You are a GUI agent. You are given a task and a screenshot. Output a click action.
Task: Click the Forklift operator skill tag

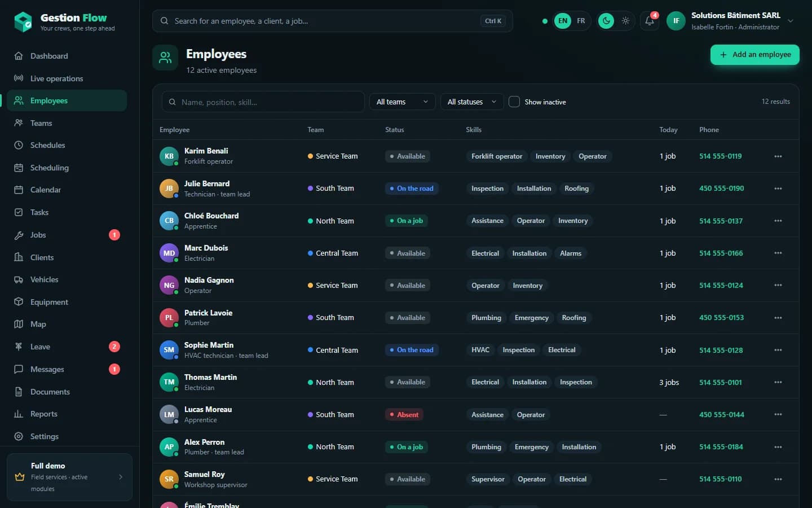click(x=497, y=156)
